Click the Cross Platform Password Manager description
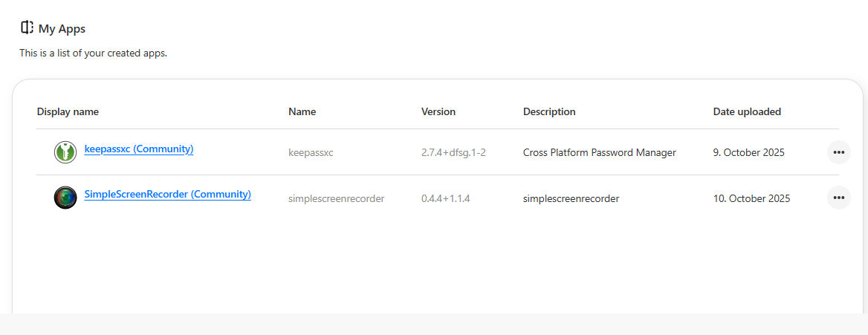The width and height of the screenshot is (868, 335). (x=599, y=153)
